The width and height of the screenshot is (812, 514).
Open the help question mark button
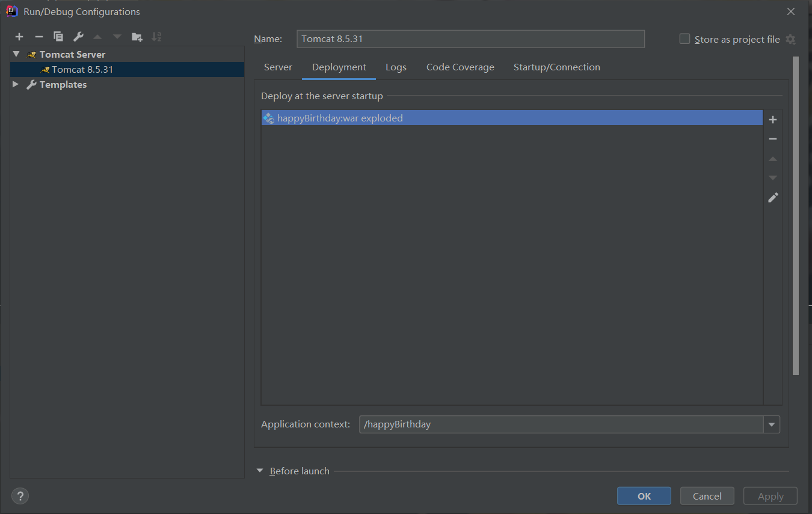[x=20, y=496]
